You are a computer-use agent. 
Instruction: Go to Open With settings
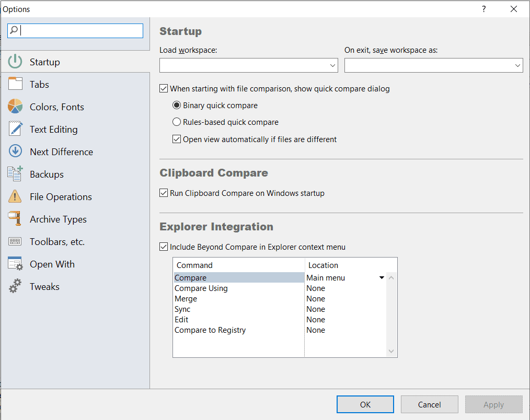click(x=75, y=264)
